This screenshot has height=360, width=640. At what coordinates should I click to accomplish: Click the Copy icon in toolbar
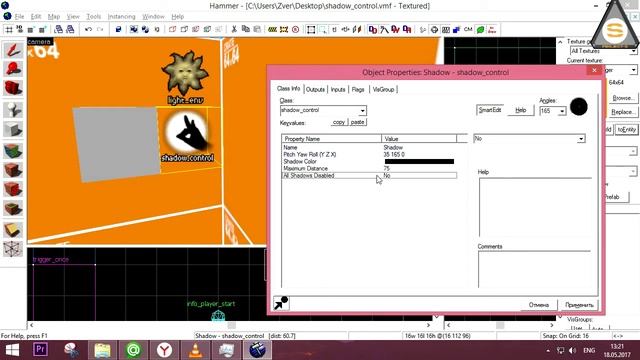245,29
